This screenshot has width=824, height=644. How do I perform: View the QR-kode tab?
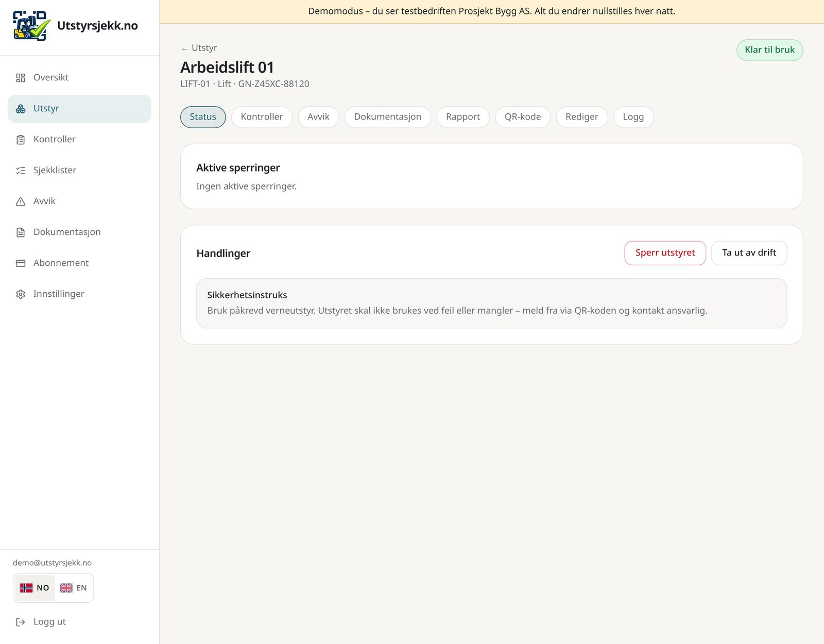pos(523,117)
